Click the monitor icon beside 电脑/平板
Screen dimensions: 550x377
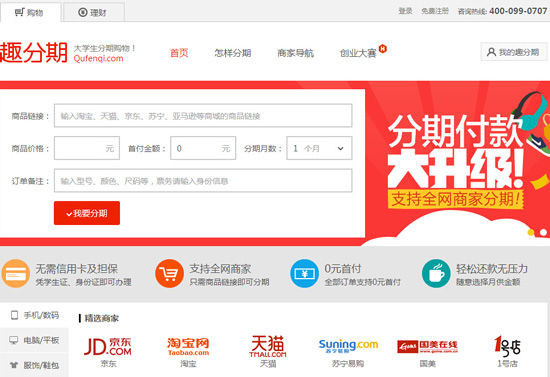tap(14, 340)
